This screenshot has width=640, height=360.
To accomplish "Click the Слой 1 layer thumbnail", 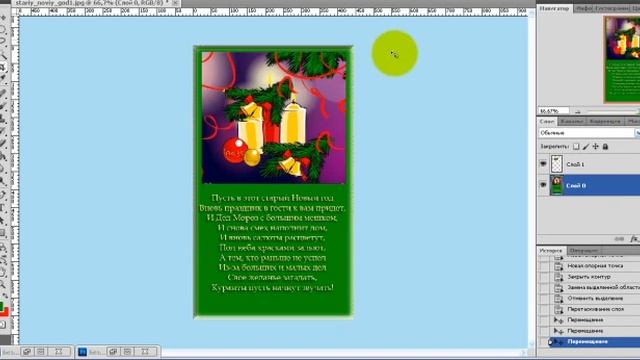I will pos(557,164).
